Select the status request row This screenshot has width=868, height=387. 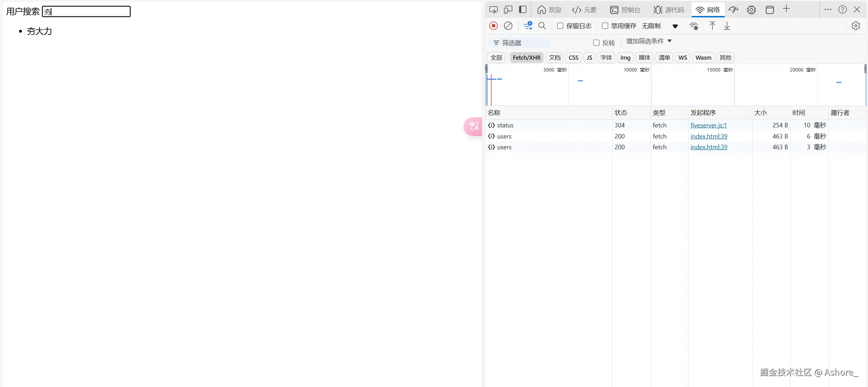pos(505,125)
